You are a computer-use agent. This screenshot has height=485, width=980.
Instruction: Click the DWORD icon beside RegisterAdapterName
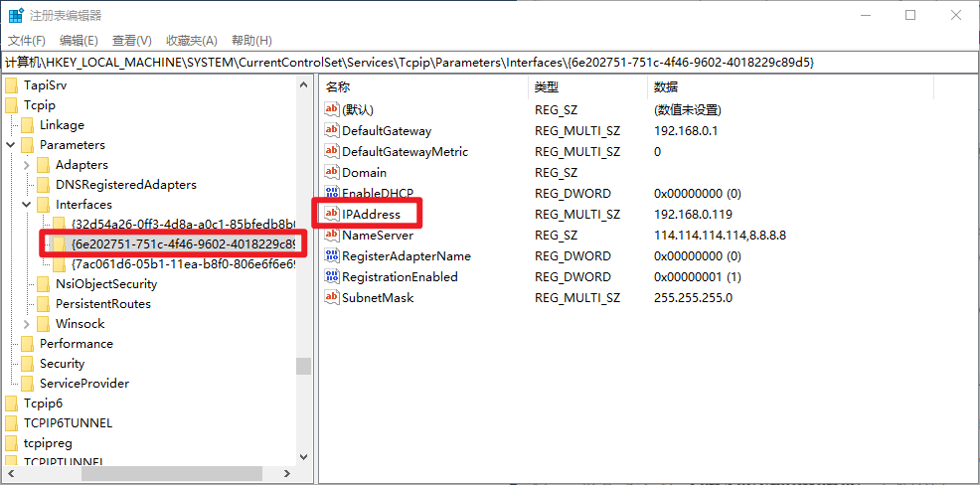point(332,255)
